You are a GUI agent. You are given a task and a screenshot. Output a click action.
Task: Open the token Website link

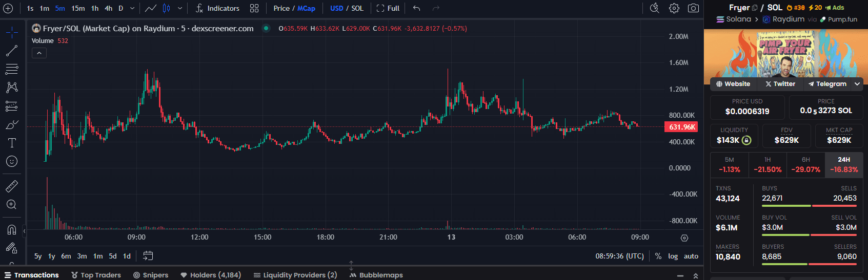pyautogui.click(x=733, y=84)
